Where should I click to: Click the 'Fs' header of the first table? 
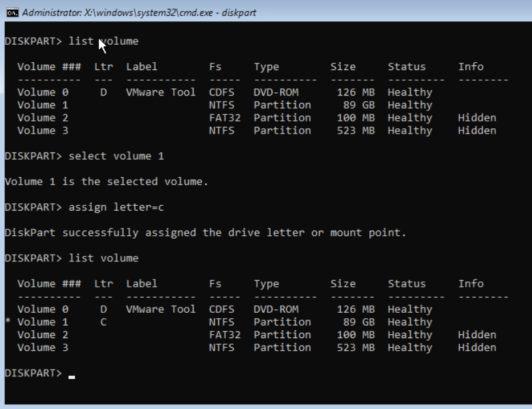click(x=215, y=67)
